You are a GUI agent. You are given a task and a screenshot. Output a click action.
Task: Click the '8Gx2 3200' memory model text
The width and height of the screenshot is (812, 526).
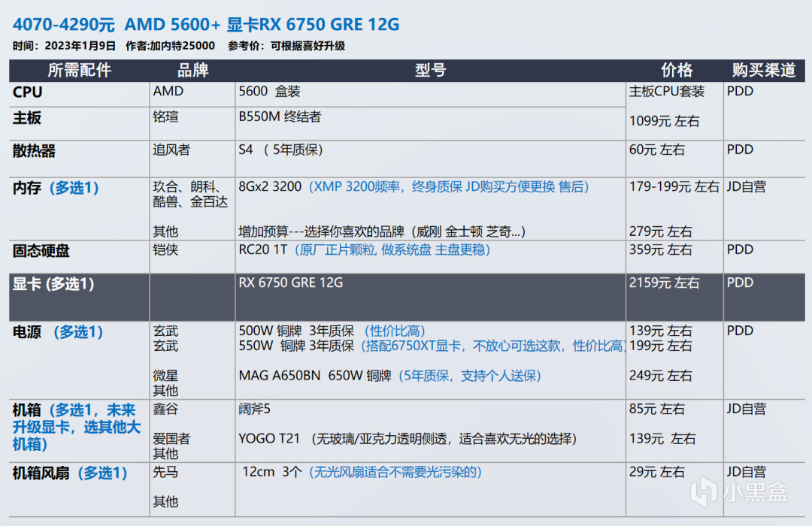tap(270, 186)
